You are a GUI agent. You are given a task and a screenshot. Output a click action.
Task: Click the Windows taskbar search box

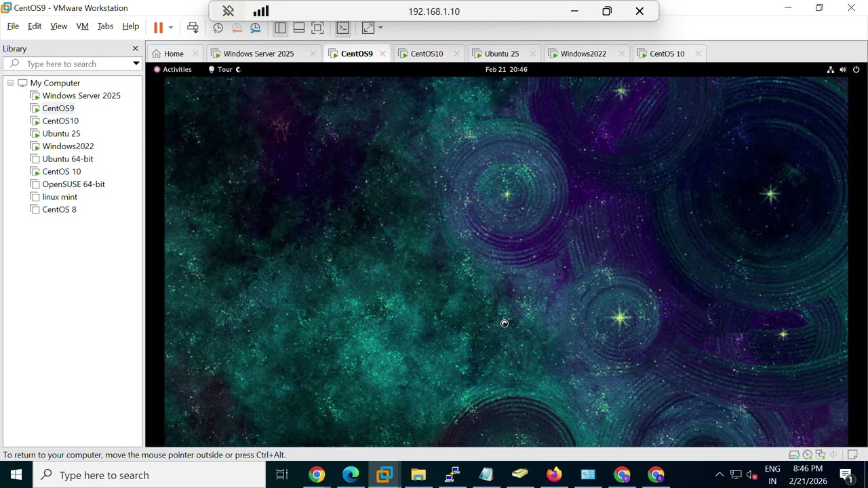[149, 474]
